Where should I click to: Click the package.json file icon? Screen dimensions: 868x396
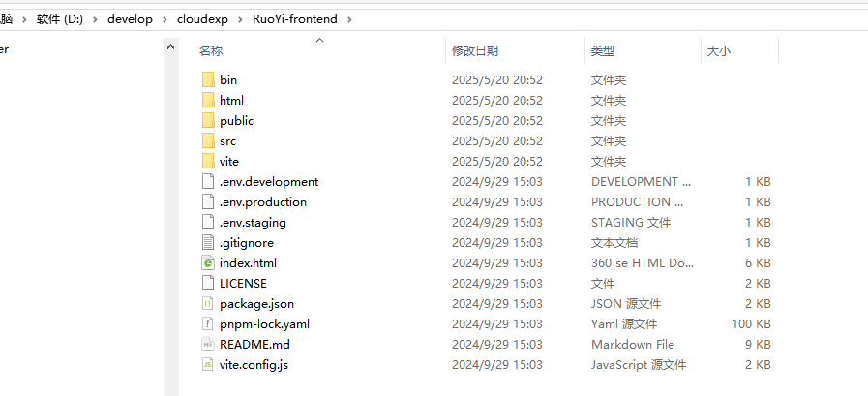208,304
